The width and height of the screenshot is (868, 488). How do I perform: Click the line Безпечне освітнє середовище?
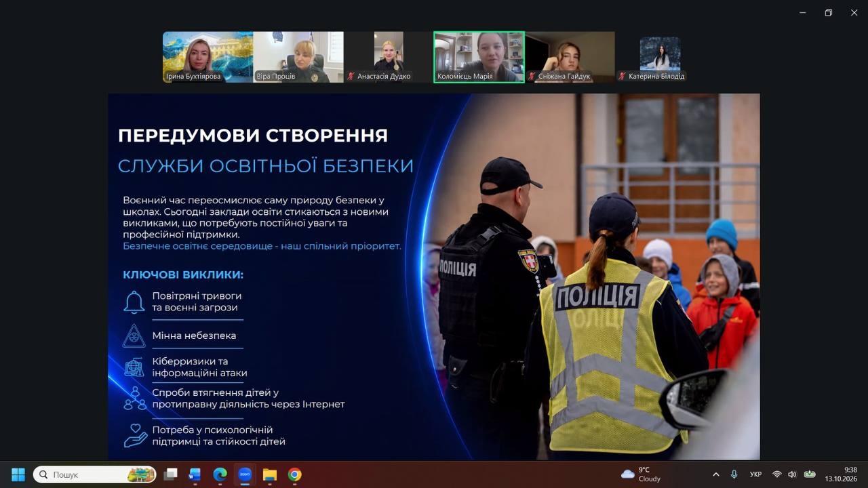click(262, 246)
